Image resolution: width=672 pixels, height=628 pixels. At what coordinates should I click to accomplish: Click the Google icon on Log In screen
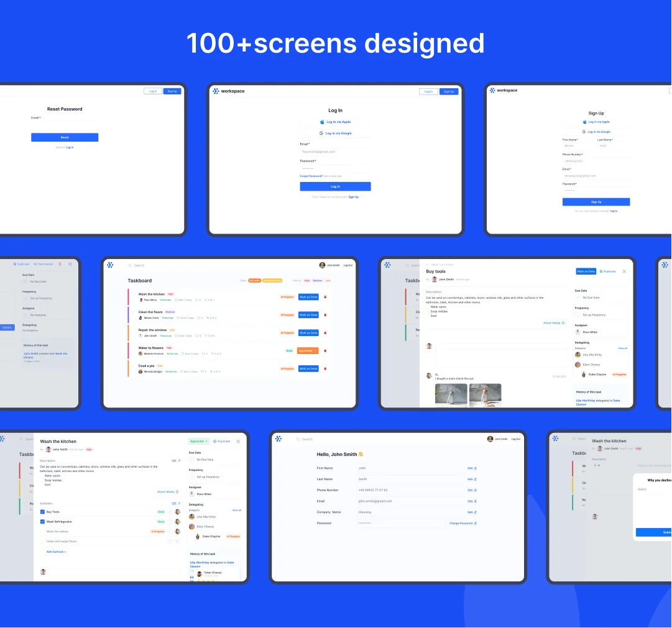321,133
